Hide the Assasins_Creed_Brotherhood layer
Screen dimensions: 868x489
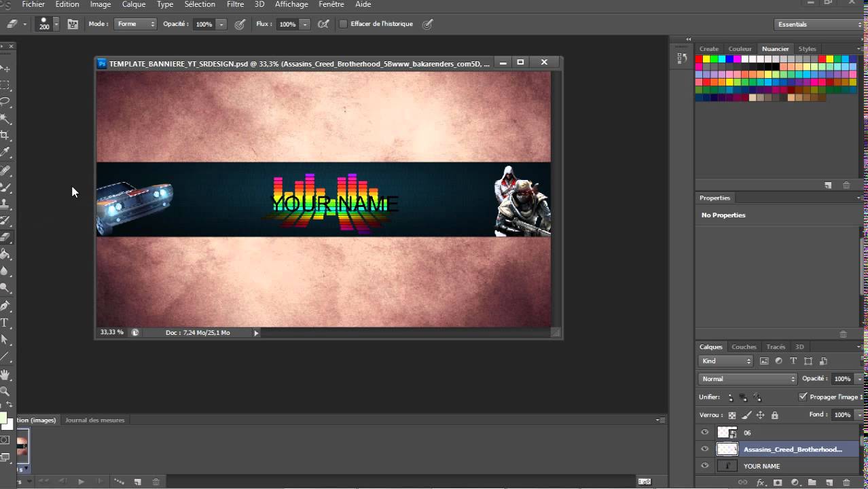point(704,449)
